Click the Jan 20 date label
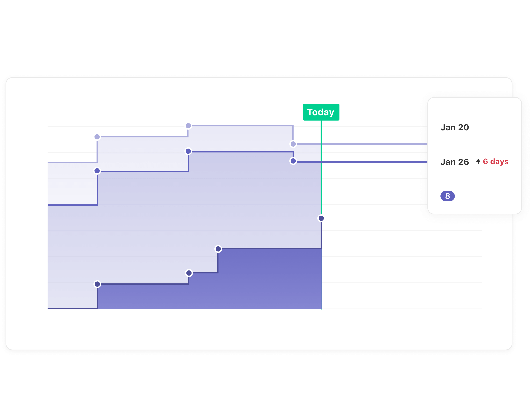532x417 pixels. 454,127
